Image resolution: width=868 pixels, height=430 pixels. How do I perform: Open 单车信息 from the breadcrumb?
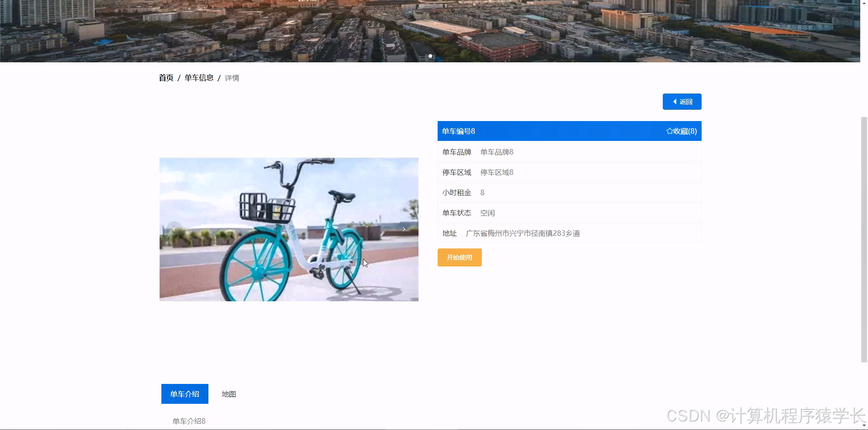pos(199,78)
